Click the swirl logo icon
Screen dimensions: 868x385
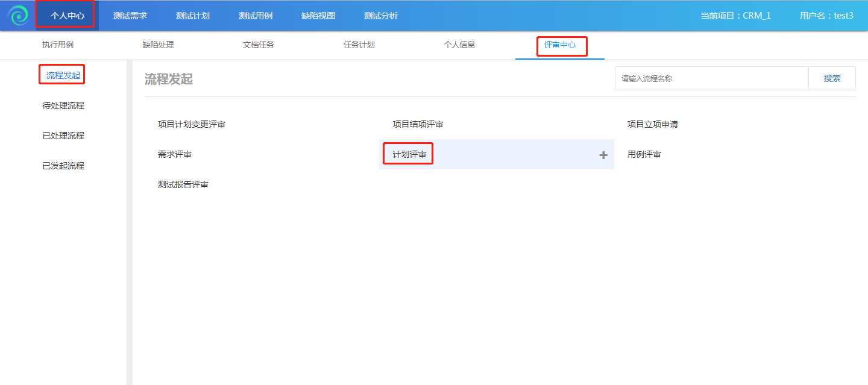pos(18,16)
